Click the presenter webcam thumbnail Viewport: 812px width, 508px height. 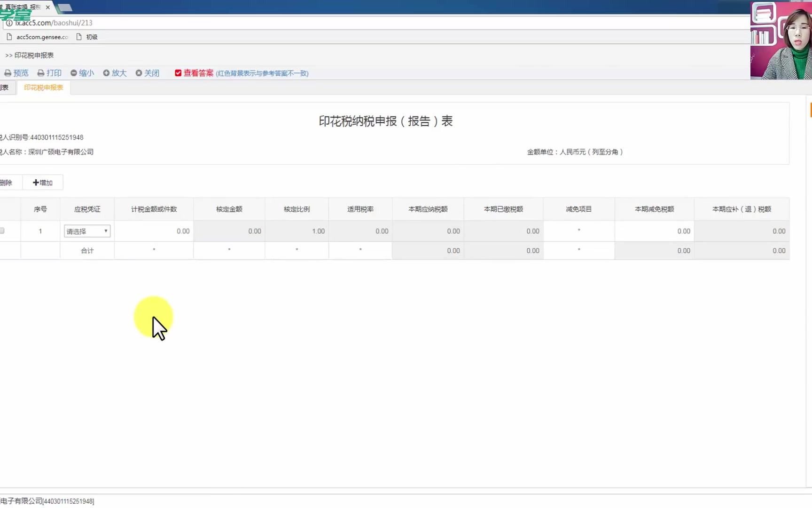tap(781, 40)
